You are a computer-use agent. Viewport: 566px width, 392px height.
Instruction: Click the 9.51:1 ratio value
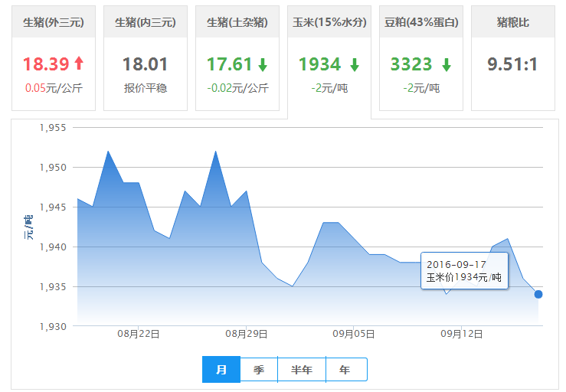pyautogui.click(x=512, y=64)
